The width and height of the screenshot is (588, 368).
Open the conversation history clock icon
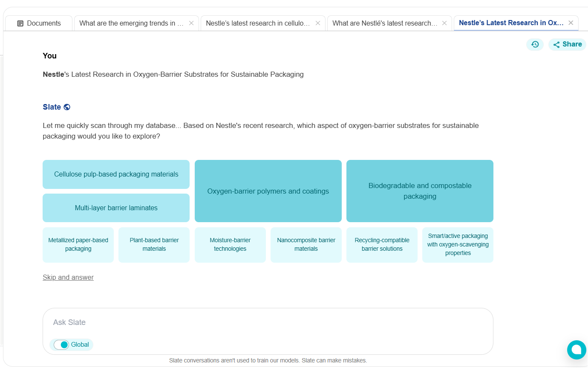535,44
